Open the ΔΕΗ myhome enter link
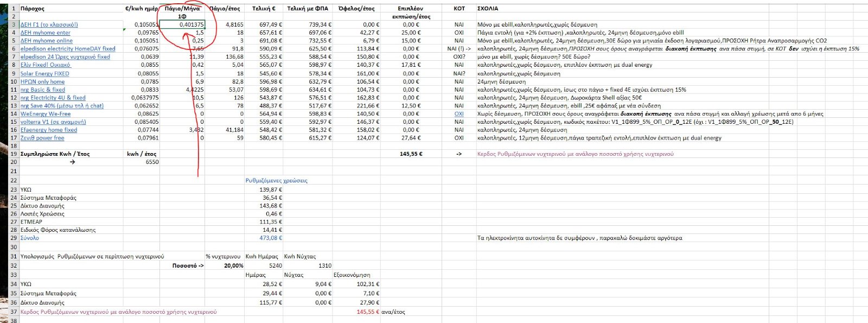The width and height of the screenshot is (868, 323). pyautogui.click(x=45, y=33)
